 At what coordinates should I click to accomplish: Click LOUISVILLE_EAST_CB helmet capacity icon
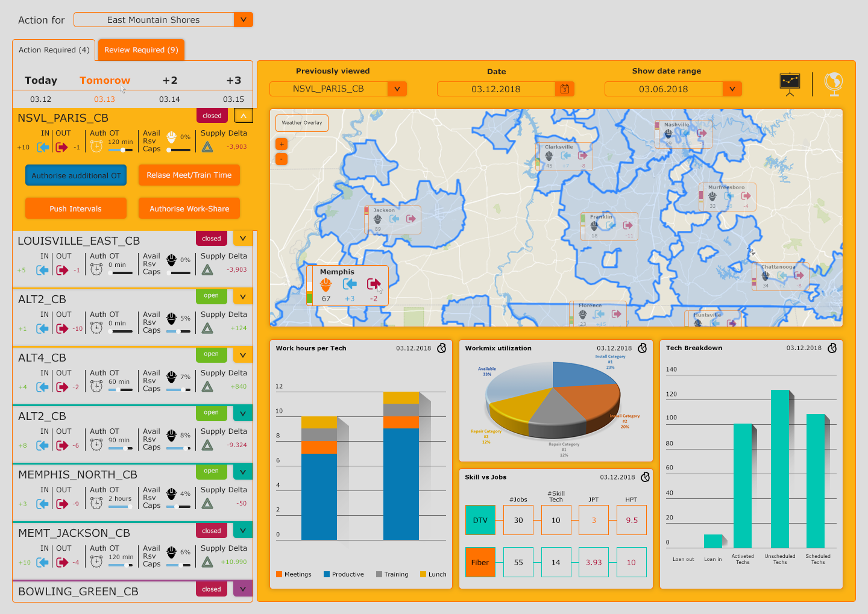point(171,260)
